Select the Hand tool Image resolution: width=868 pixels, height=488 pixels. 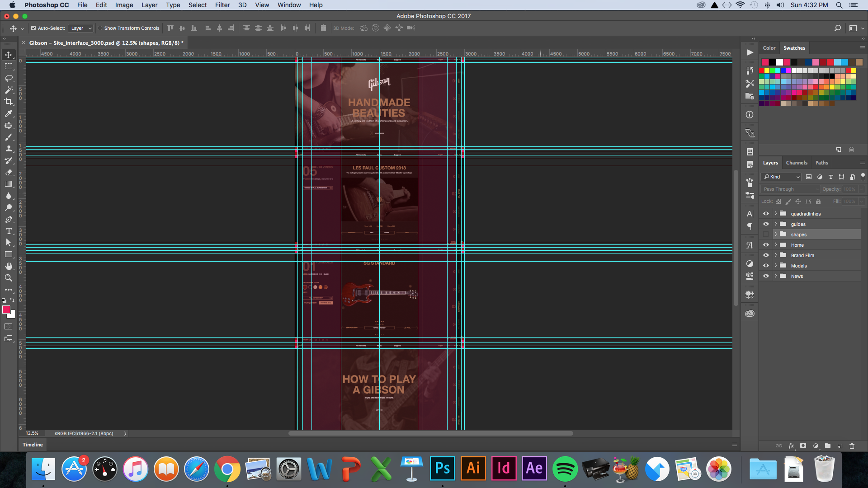tap(9, 266)
